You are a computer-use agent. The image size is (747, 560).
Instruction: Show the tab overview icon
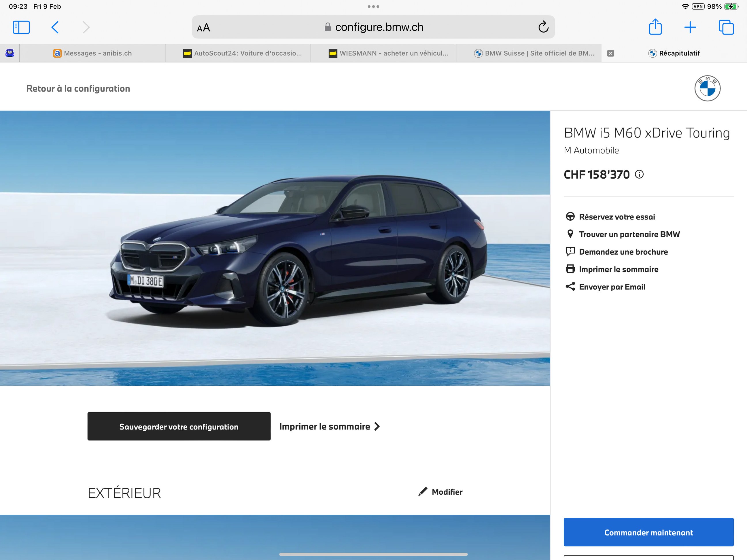[726, 27]
